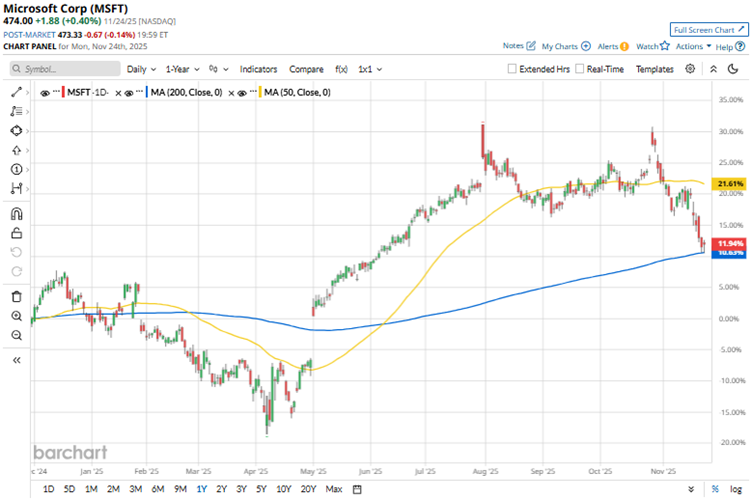Enable the Real-Time checkbox
Screen dimensions: 752x499
(579, 69)
